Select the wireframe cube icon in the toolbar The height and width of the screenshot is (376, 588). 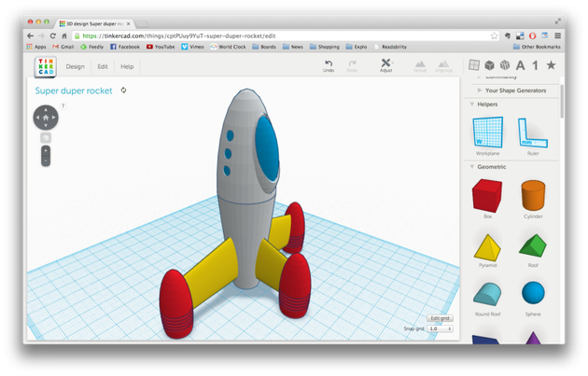(x=505, y=65)
